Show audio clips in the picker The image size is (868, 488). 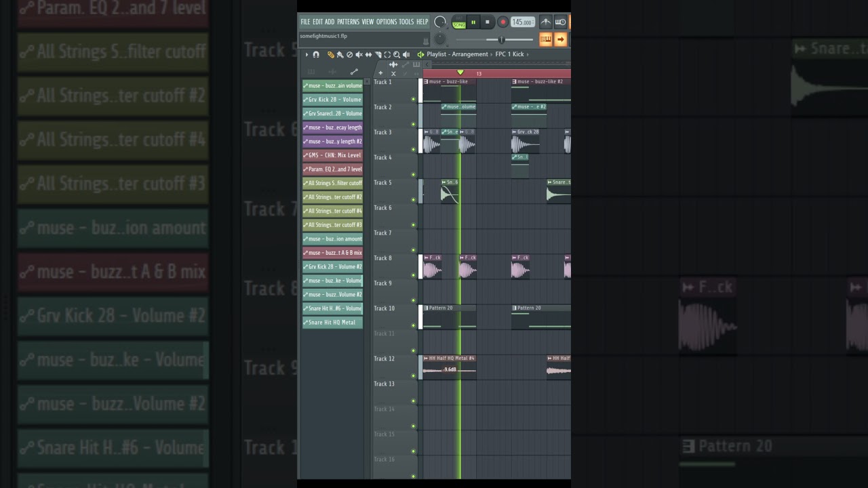[x=332, y=71]
